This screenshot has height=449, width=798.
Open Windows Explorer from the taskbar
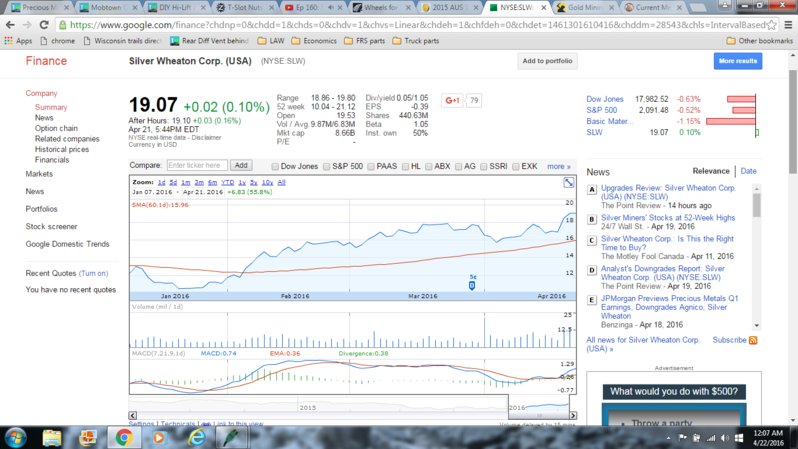point(52,438)
